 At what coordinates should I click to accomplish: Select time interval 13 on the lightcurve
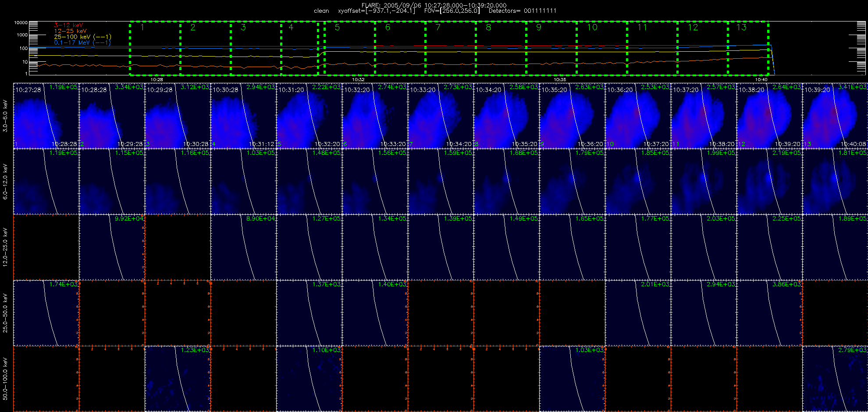748,48
